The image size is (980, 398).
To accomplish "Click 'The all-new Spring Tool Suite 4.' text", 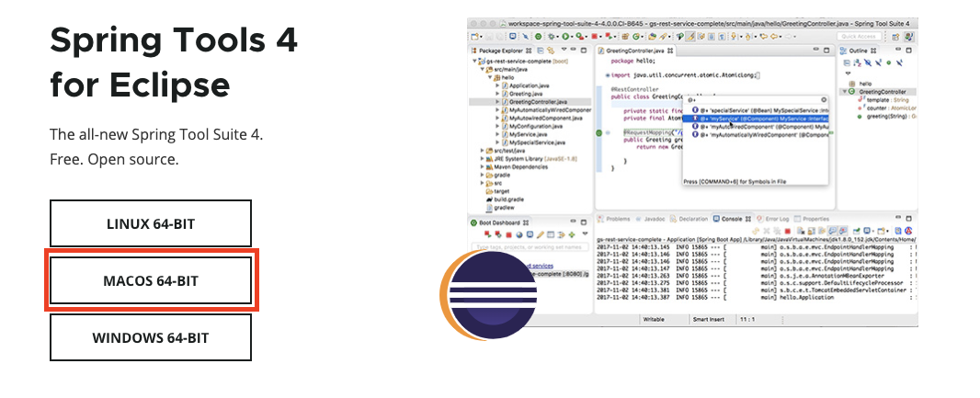I will pyautogui.click(x=156, y=134).
